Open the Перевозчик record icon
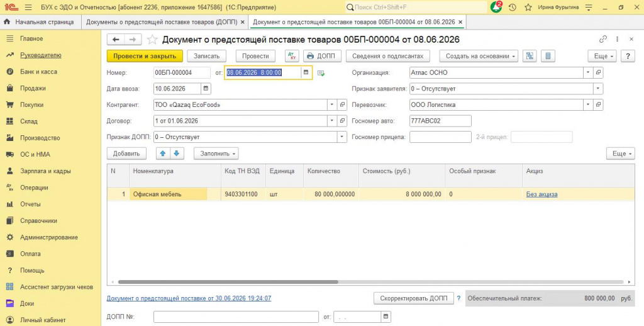644x326 pixels. point(599,105)
